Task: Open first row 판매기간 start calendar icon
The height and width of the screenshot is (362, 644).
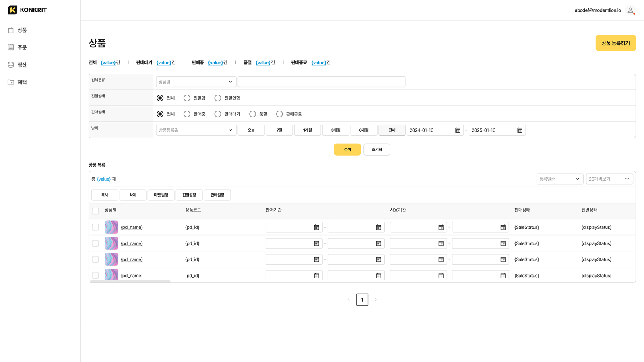Action: 316,227
